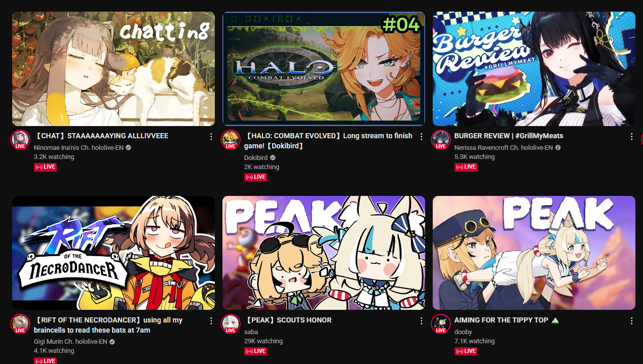Open Nerissa Ravencroft channel avatar
Screen dimensions: 643x364
coord(441,139)
